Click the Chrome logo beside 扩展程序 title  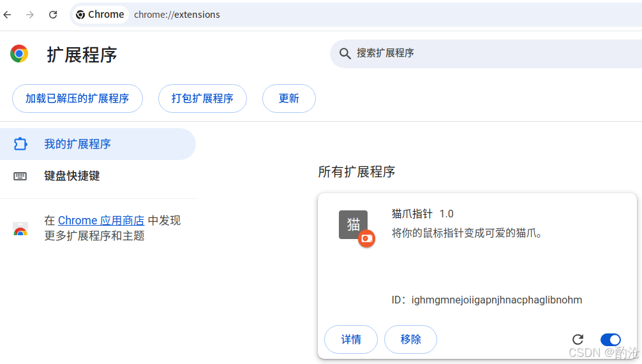(19, 54)
